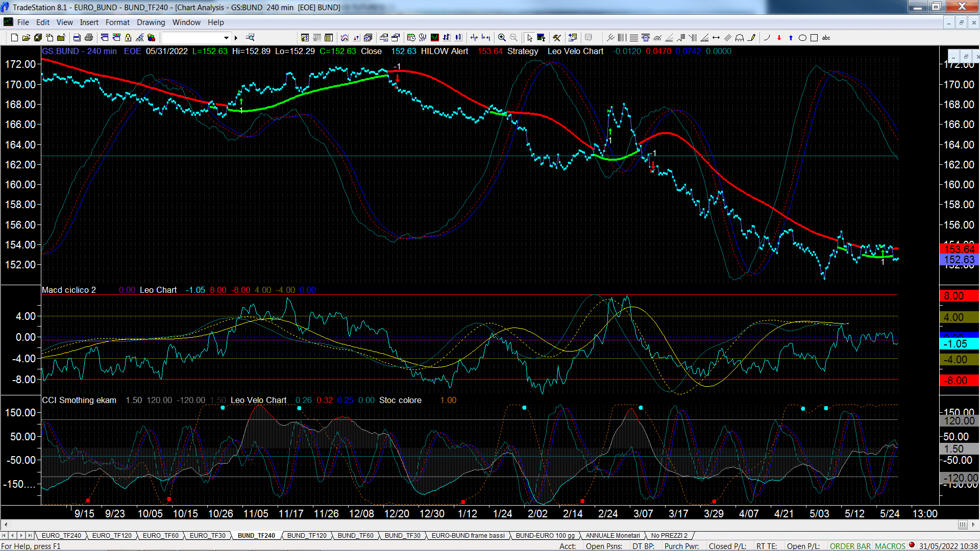Select the horizontal double arrow drawing tool
Screen dimensions: 980x551
click(716, 37)
